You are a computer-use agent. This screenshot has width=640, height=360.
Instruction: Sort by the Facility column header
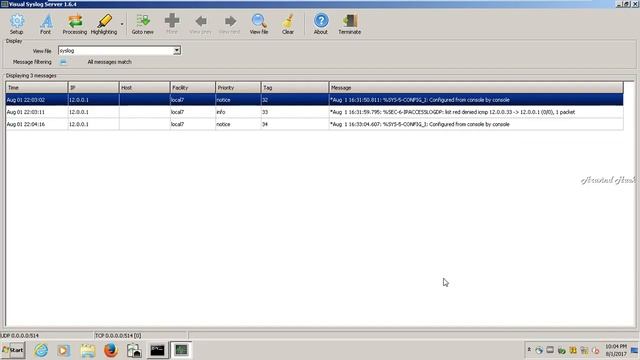point(193,87)
